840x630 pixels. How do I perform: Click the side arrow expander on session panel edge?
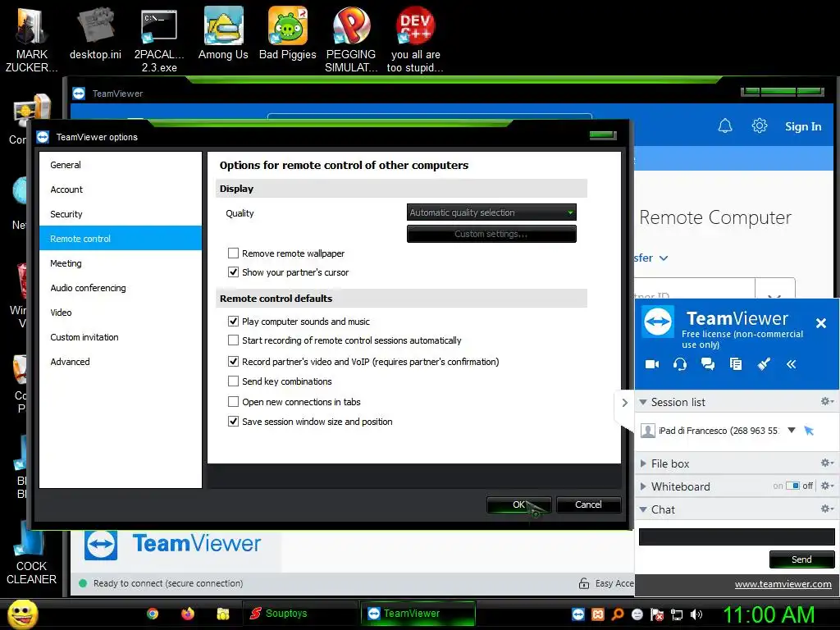pos(624,402)
